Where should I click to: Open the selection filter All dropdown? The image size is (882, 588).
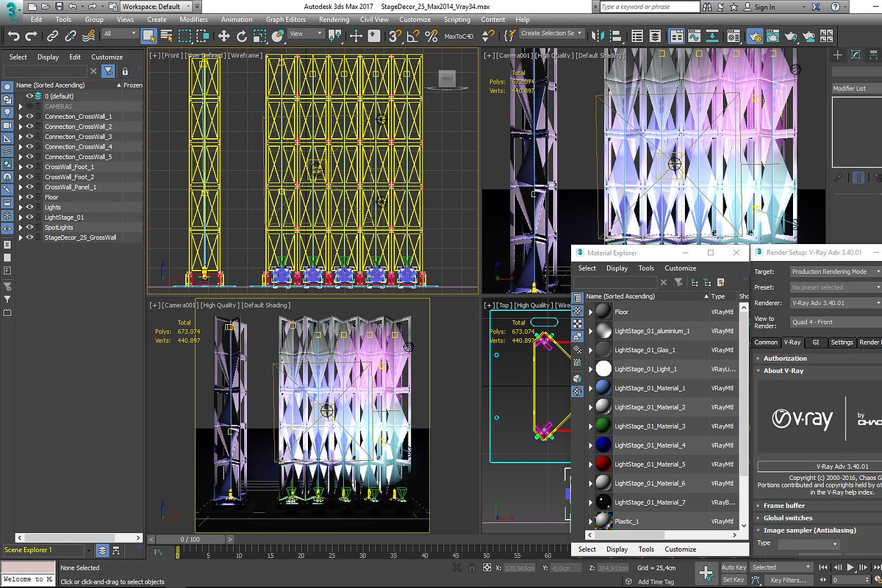119,34
